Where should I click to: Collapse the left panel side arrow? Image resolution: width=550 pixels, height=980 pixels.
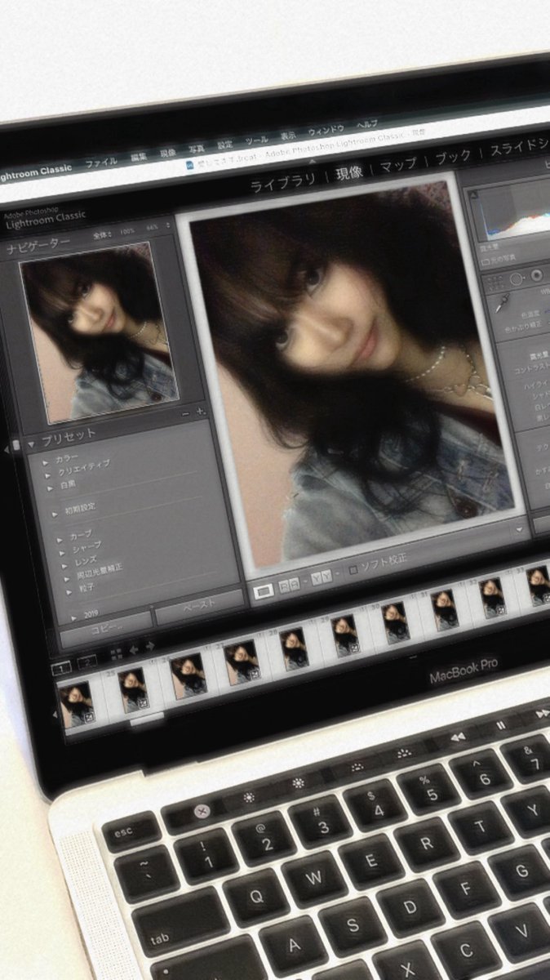[7, 448]
